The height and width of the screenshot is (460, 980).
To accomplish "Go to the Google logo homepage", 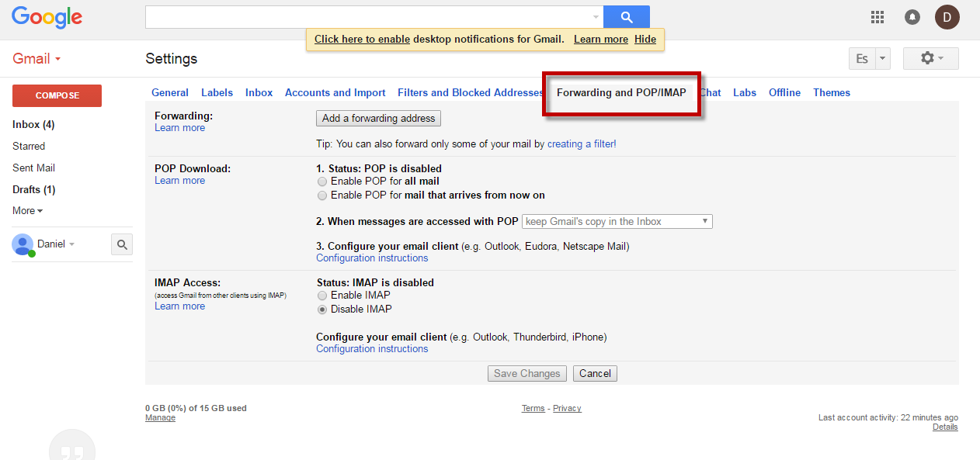I will pos(47,17).
